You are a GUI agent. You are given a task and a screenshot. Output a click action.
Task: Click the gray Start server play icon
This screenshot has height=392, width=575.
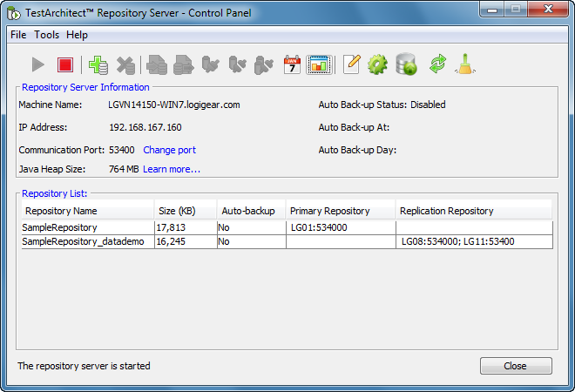tap(37, 65)
